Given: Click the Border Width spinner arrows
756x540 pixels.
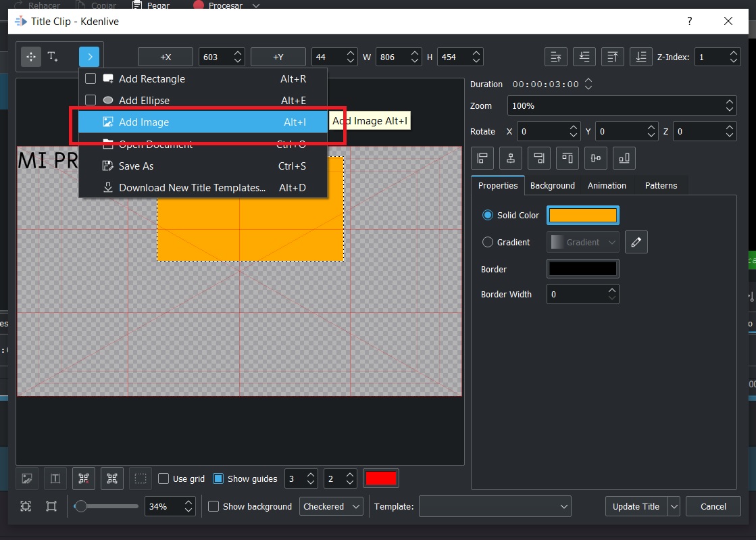Looking at the screenshot, I should click(x=612, y=294).
